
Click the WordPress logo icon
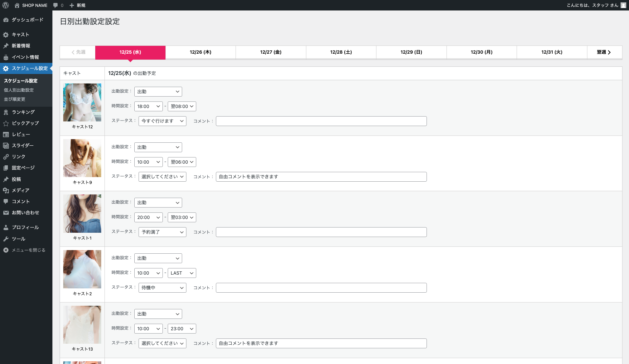(6, 5)
